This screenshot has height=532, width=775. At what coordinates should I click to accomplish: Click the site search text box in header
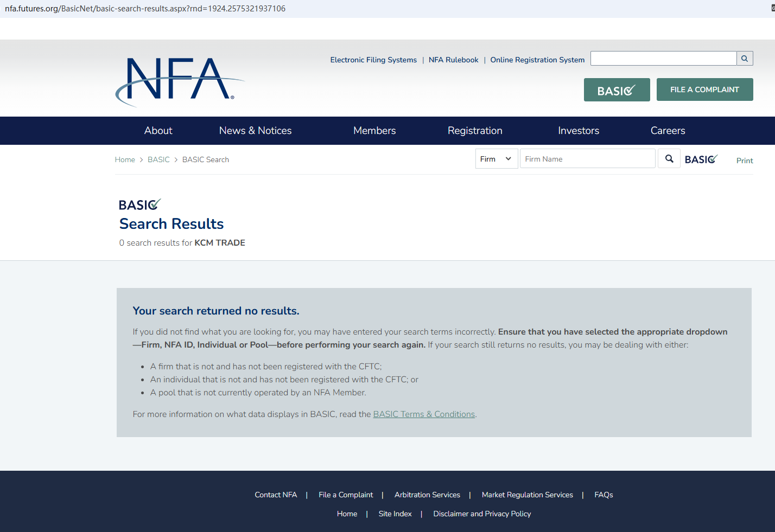pyautogui.click(x=663, y=59)
